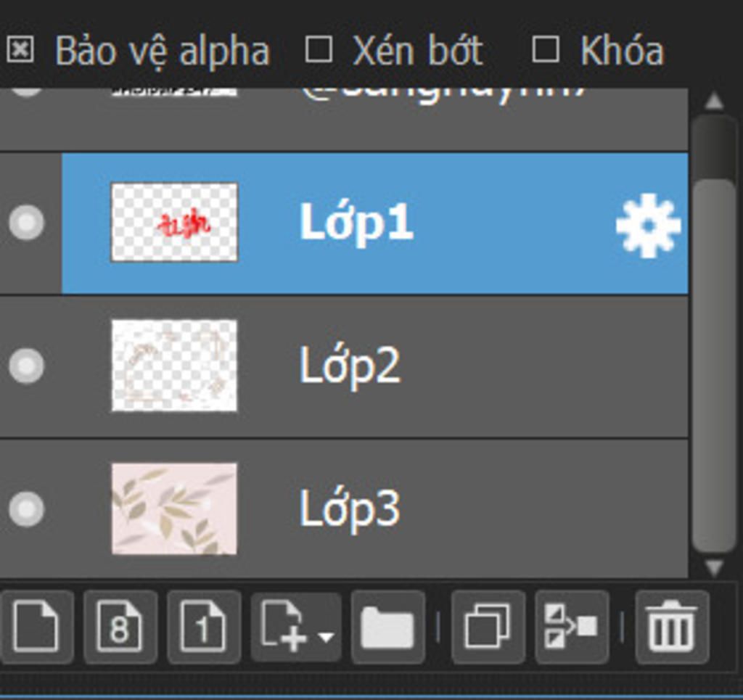
Task: Click the Lớp1 layer thumbnail
Action: click(x=174, y=222)
